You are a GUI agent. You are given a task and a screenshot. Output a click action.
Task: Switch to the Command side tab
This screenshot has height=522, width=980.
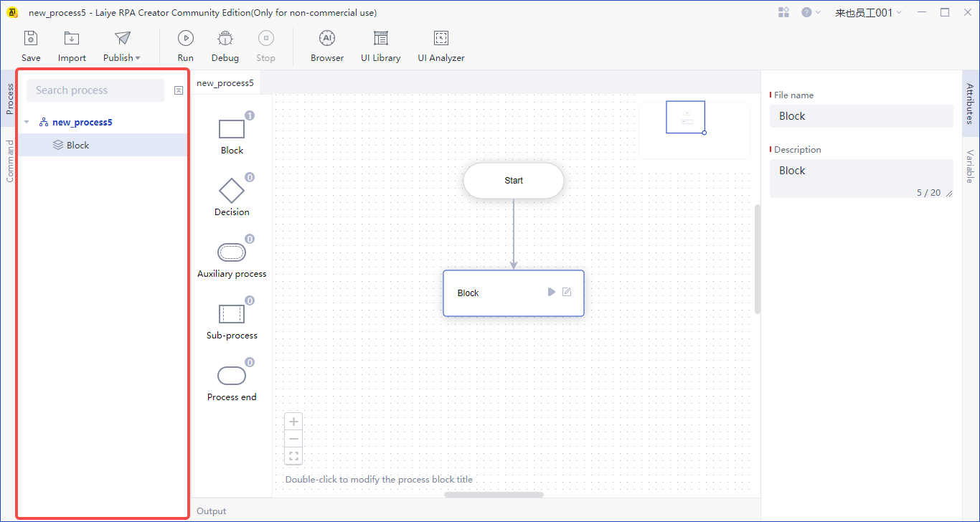[x=9, y=161]
